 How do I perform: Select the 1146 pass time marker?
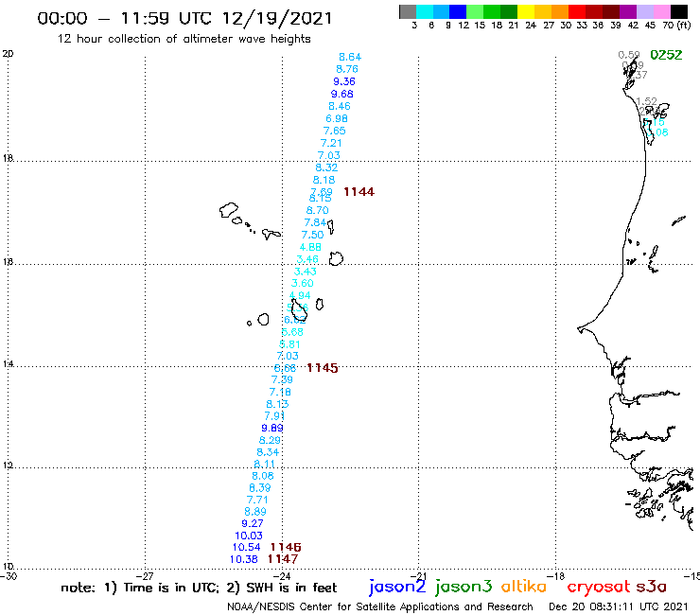(x=286, y=547)
